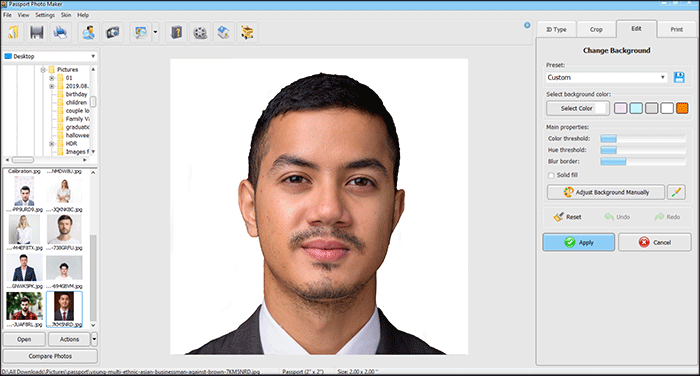This screenshot has width=700, height=376.
Task: Click the open photo toolbar icon
Action: [x=13, y=32]
